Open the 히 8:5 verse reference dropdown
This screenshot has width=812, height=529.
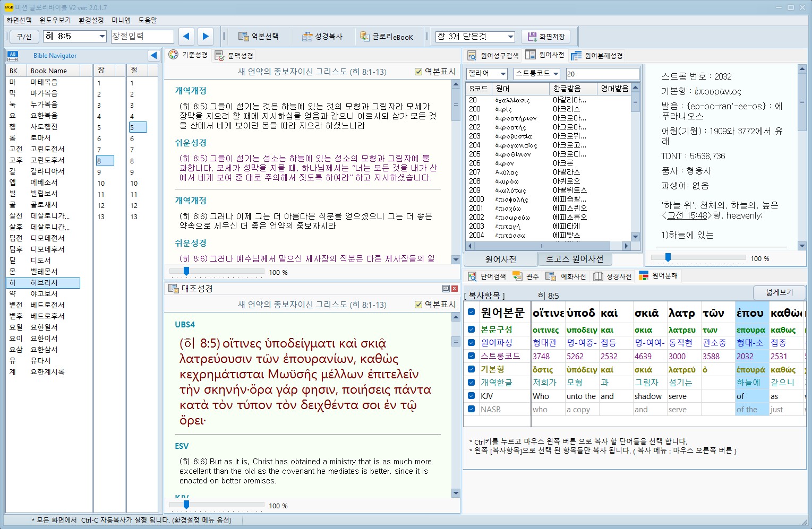coord(102,37)
